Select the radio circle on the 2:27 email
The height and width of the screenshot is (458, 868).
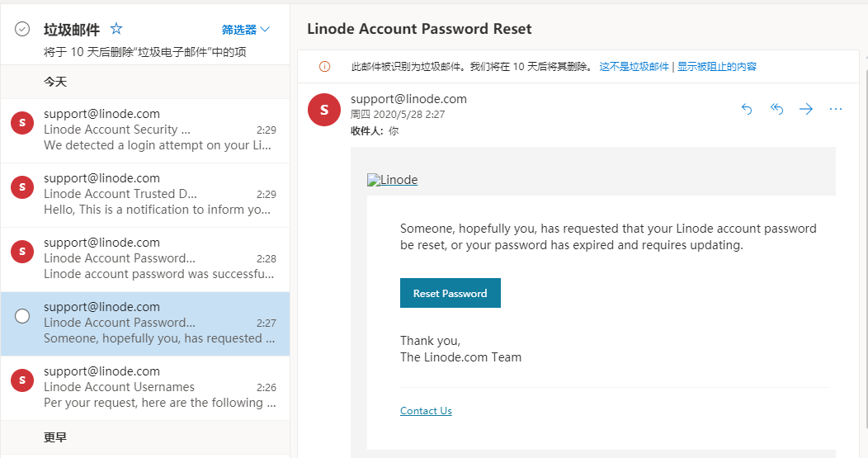(x=22, y=316)
